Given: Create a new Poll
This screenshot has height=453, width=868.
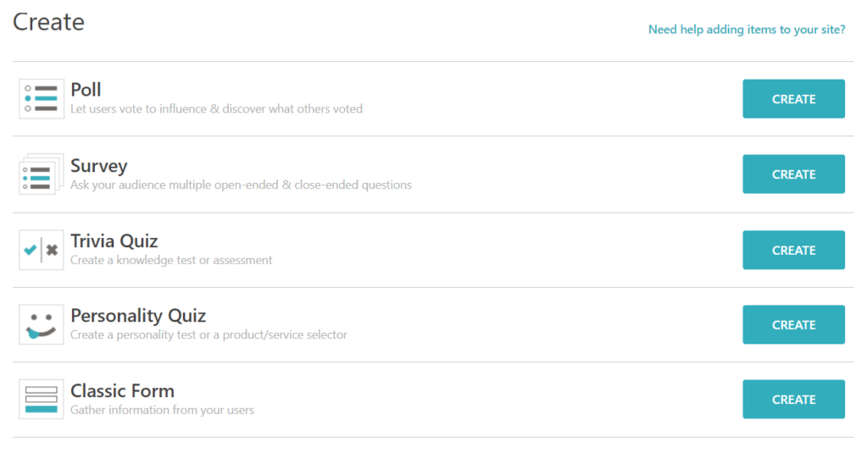Looking at the screenshot, I should click(x=793, y=99).
